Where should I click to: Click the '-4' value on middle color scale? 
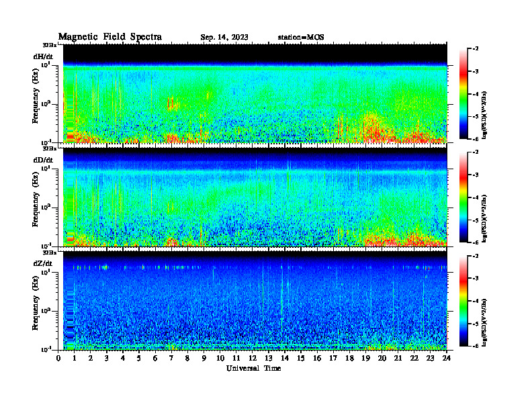(475, 197)
